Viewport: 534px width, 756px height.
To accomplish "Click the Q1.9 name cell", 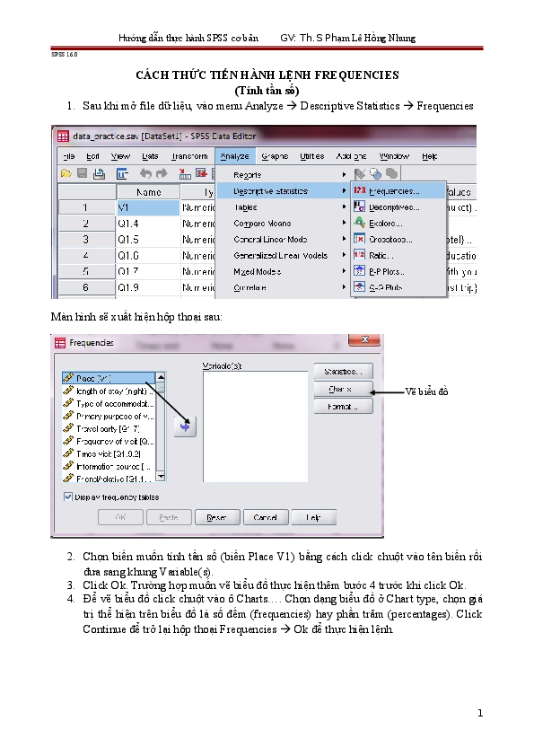I will point(148,287).
